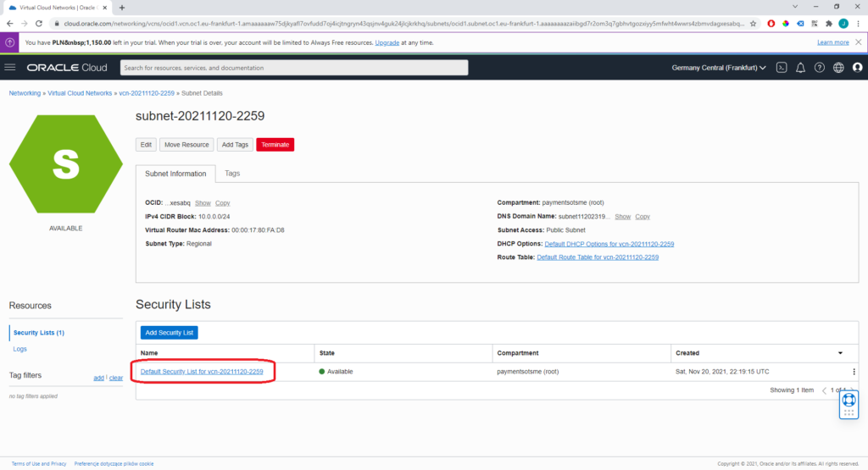Add a tag filter
868x470 pixels.
click(x=98, y=378)
